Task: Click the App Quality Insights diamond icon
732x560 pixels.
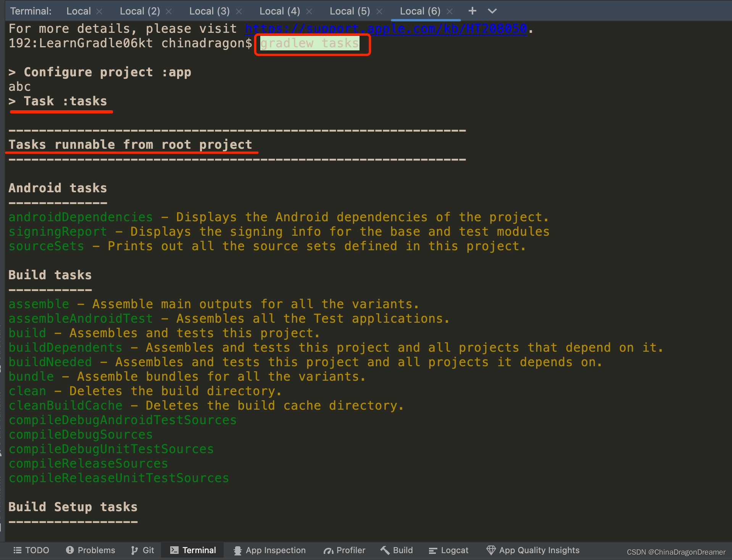Action: click(491, 550)
